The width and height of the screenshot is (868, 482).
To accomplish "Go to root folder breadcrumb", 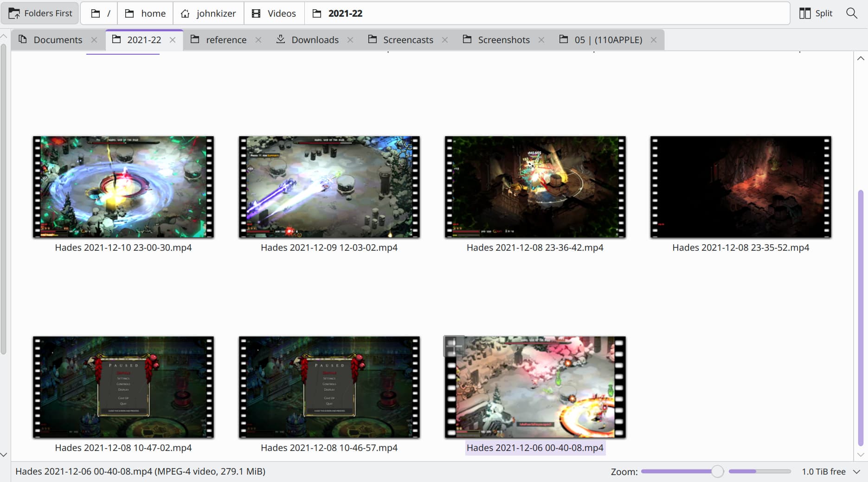I will click(x=100, y=13).
